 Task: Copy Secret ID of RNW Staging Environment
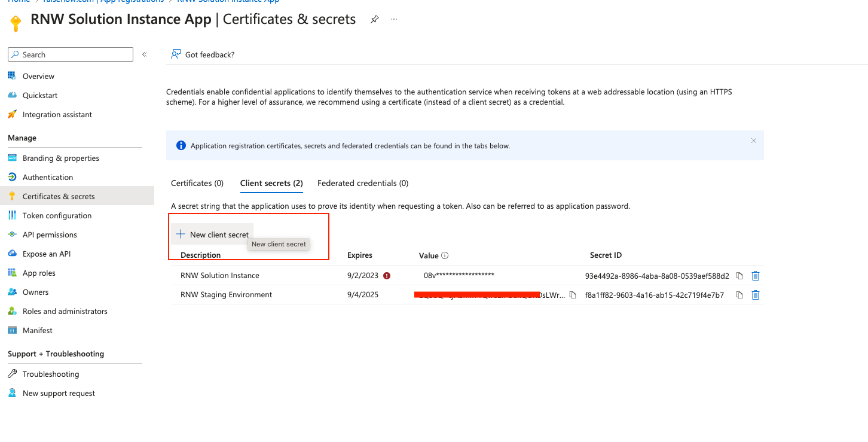[739, 295]
